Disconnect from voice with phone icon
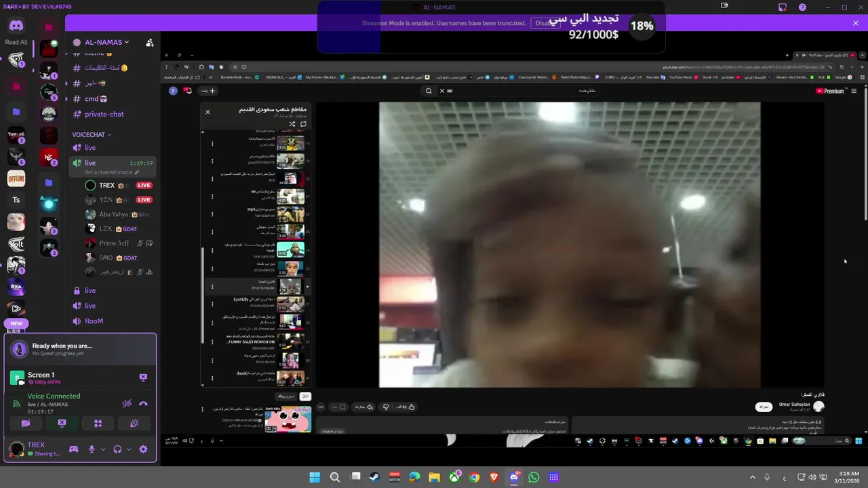 click(143, 403)
